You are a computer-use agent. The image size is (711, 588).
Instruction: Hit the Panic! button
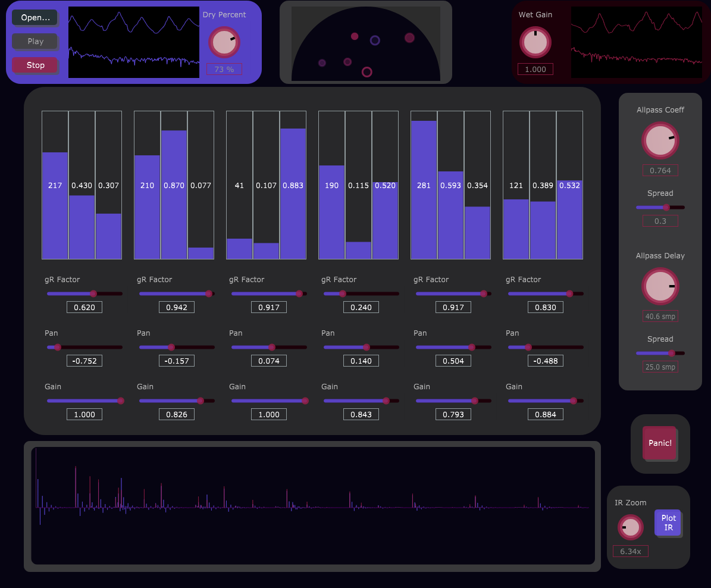tap(660, 443)
